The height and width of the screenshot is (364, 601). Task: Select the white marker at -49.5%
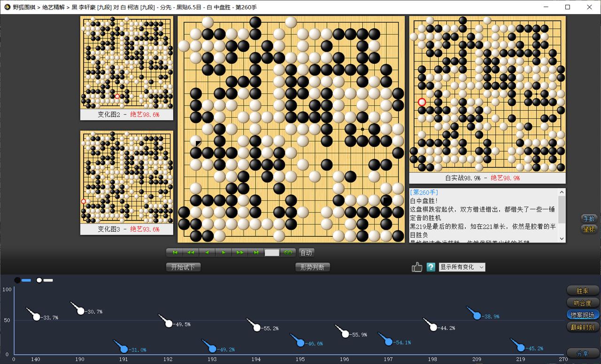(x=169, y=323)
